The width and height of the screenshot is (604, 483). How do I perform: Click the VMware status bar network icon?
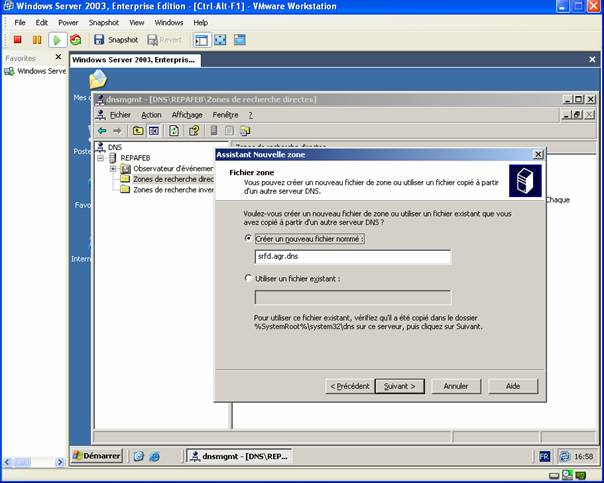580,475
